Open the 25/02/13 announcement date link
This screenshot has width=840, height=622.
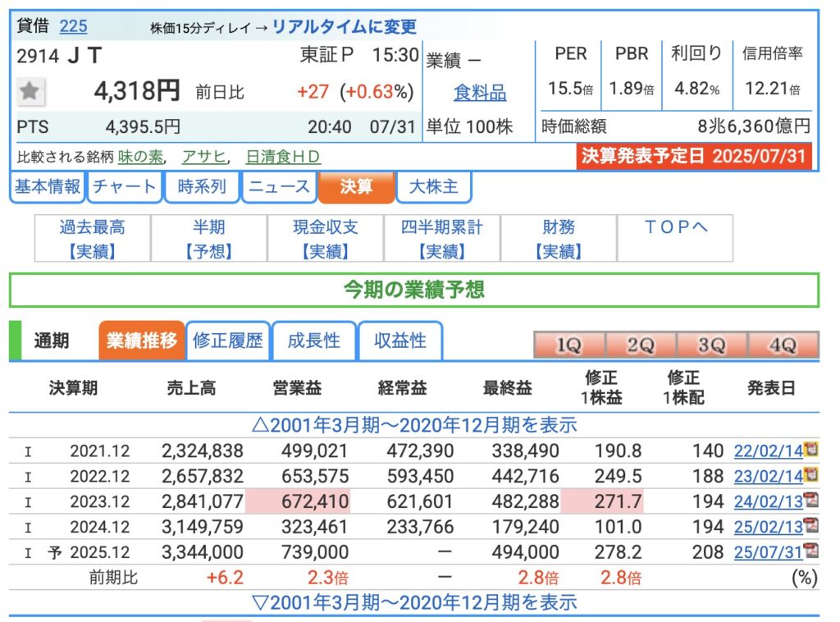(769, 527)
